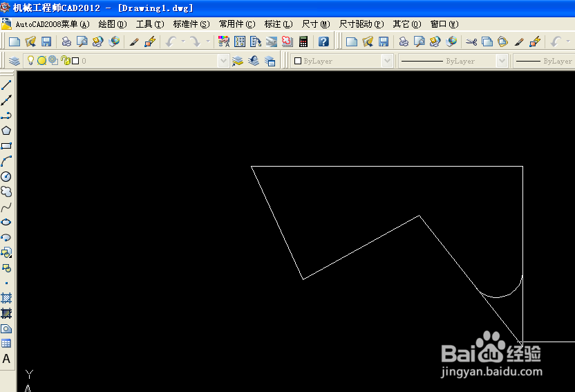This screenshot has width=575, height=392.
Task: Open the calculator tool icon
Action: [x=303, y=41]
